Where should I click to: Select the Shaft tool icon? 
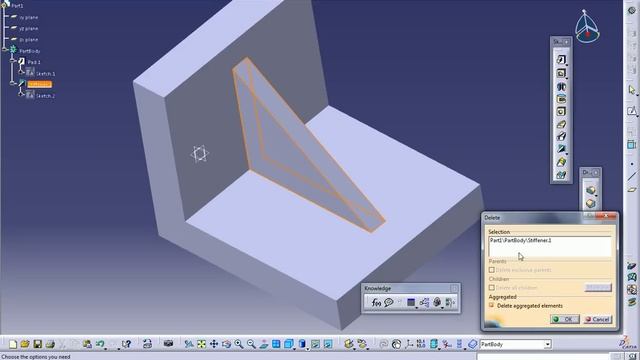pos(561,87)
